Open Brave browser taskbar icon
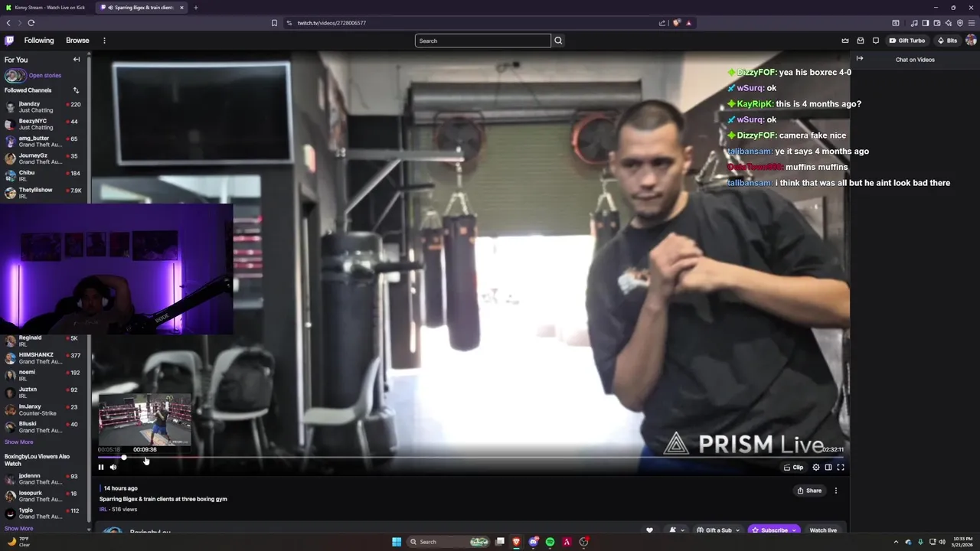Screen dimensions: 980x551 tap(516, 542)
